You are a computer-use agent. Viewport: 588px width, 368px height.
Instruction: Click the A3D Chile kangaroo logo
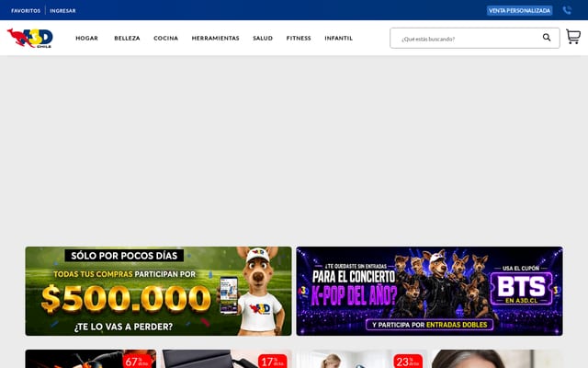[30, 38]
